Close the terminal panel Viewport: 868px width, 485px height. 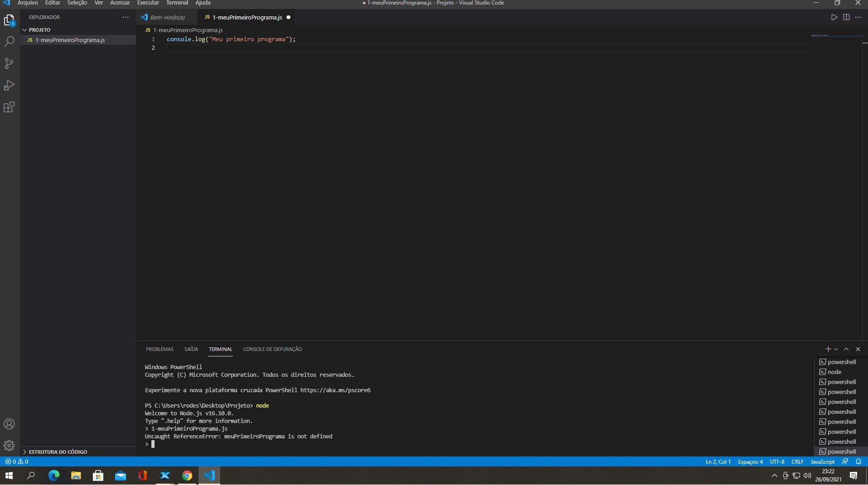(858, 349)
